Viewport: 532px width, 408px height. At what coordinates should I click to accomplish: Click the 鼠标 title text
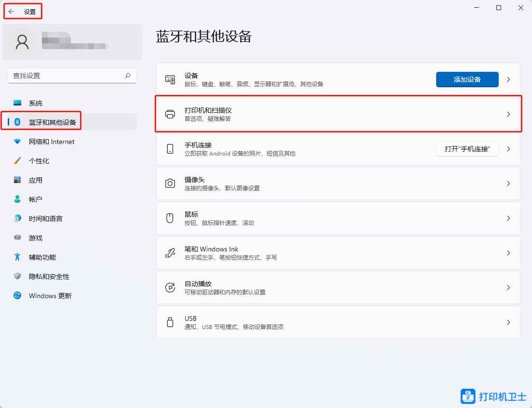pyautogui.click(x=191, y=214)
